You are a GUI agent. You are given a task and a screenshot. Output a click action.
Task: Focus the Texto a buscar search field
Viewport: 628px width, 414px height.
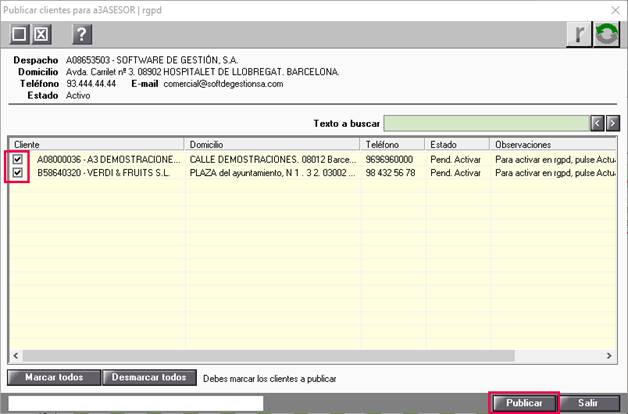(486, 123)
